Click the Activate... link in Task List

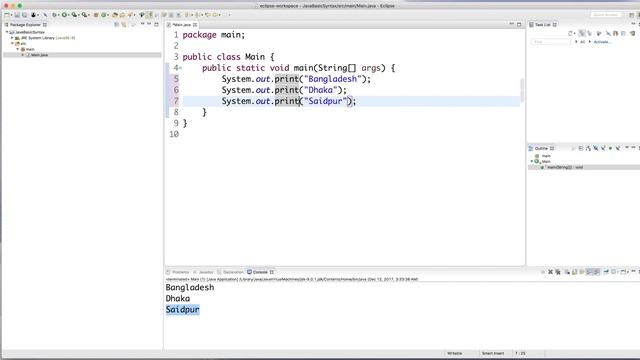point(602,42)
